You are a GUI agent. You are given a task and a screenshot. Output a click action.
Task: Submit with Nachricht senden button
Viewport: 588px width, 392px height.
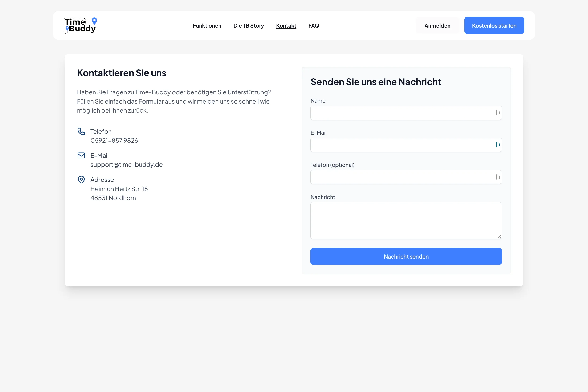coord(406,256)
